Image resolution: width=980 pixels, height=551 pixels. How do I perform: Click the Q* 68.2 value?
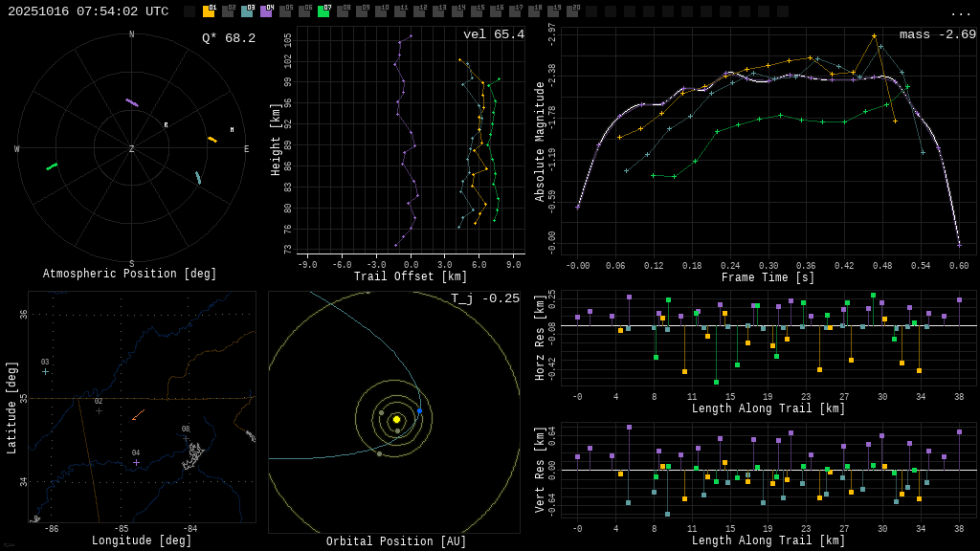[228, 38]
